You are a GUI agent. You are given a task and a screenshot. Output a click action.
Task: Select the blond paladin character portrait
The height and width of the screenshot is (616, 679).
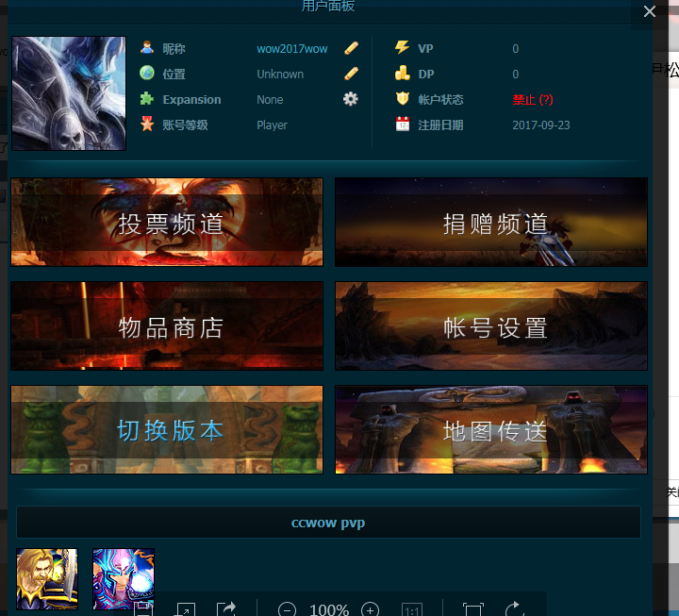click(x=47, y=579)
